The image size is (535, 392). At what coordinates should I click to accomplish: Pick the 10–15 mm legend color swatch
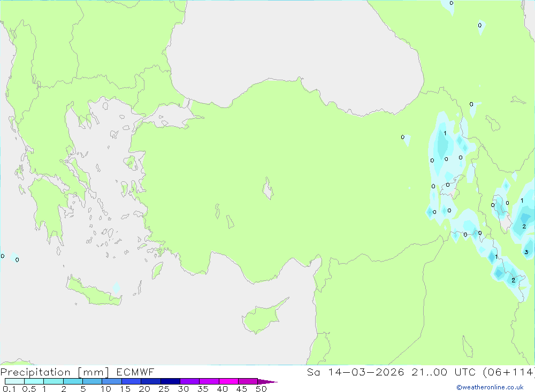click(112, 381)
